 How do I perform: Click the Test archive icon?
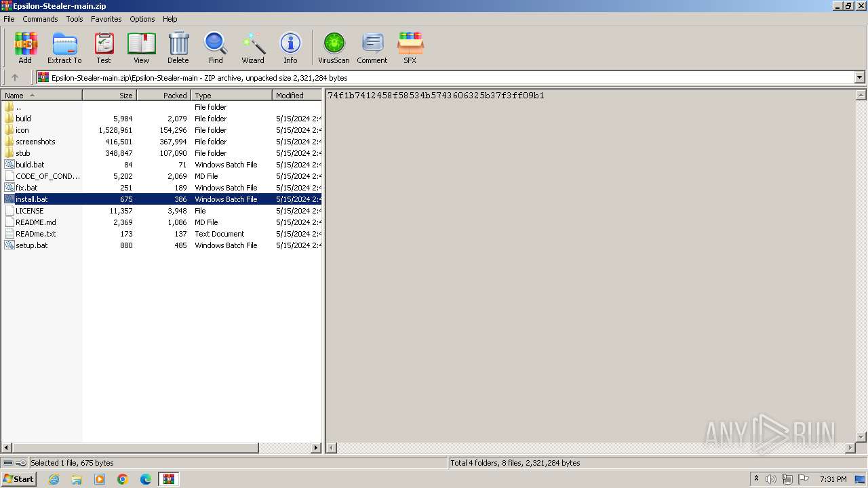[x=104, y=47]
